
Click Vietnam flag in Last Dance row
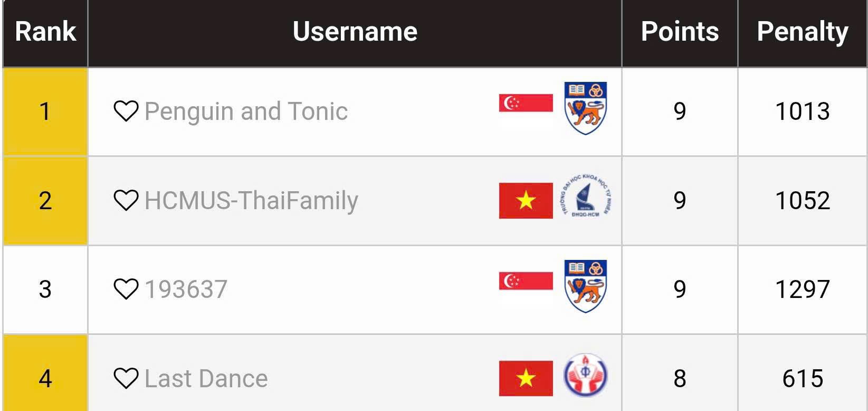(x=526, y=378)
